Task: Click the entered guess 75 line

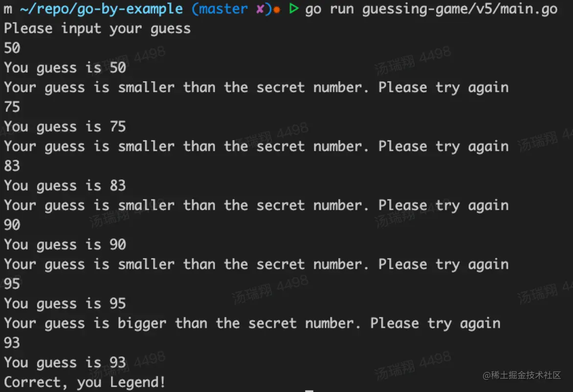Action: pyautogui.click(x=12, y=107)
